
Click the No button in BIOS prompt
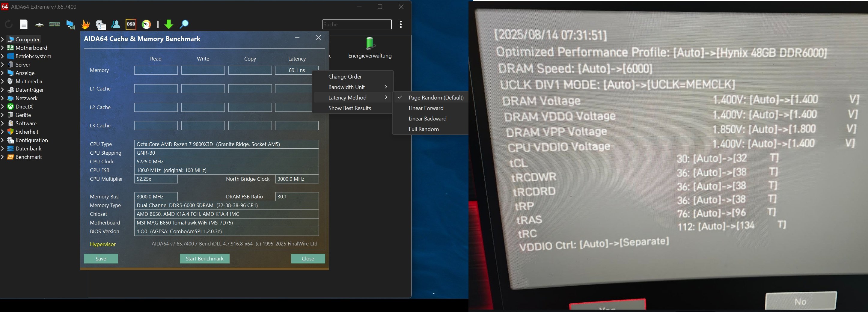(x=801, y=301)
